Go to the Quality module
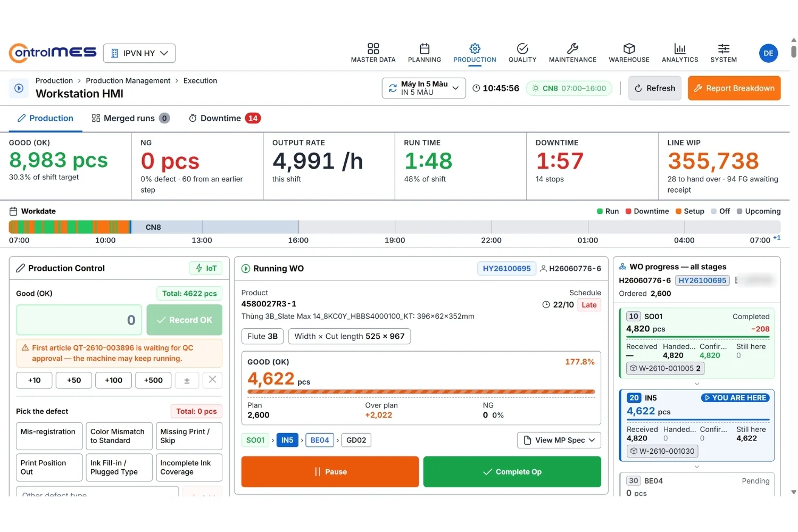This screenshot has height=532, width=798. click(522, 53)
